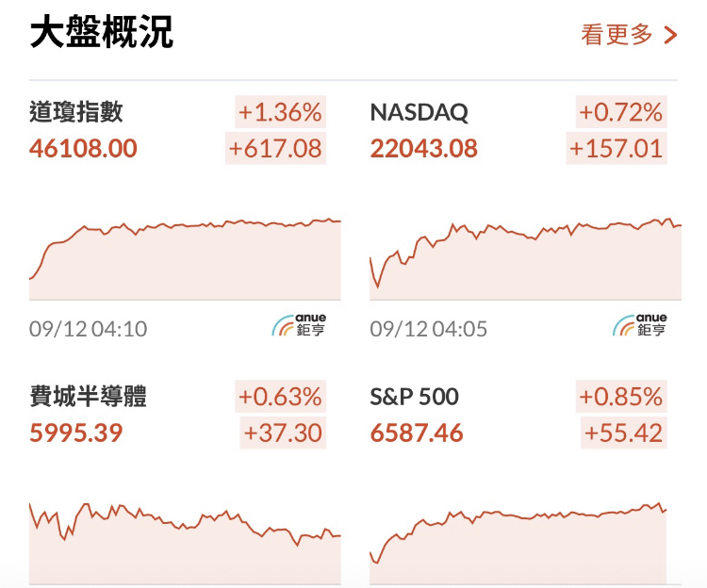Click the 費城半導體 price 5995.39
Screen dimensions: 707x588
[75, 433]
